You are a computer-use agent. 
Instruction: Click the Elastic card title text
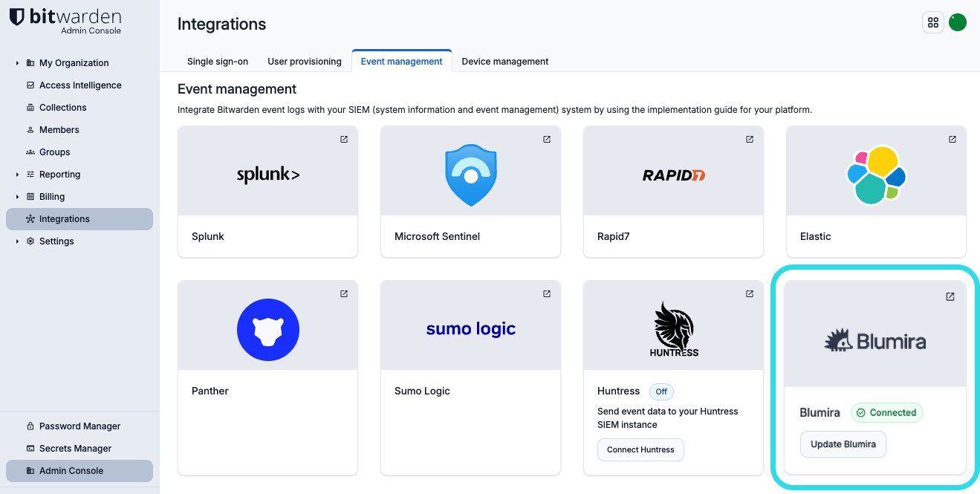coord(816,236)
